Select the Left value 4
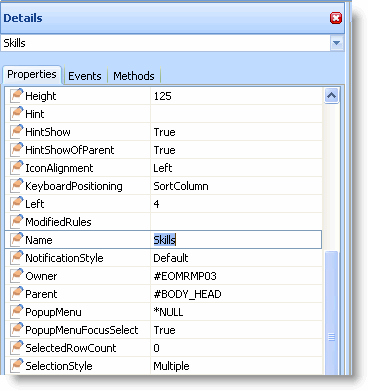Screen dimensions: 368x391 [156, 204]
